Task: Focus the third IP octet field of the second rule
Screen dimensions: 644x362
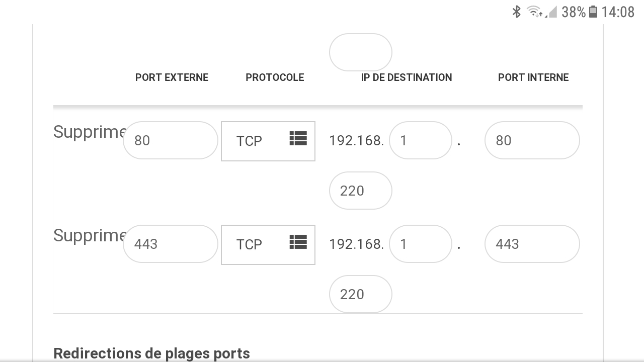Action: tap(421, 244)
